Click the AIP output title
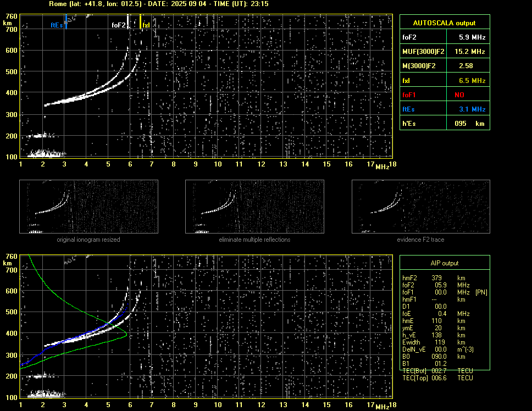Screen dimensions: 532x411 (x=444, y=263)
